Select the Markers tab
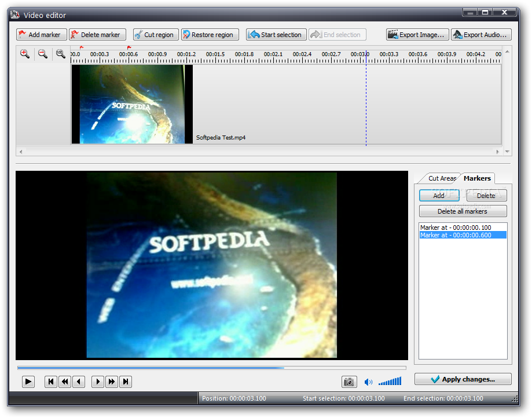The height and width of the screenshot is (418, 532). 477,178
